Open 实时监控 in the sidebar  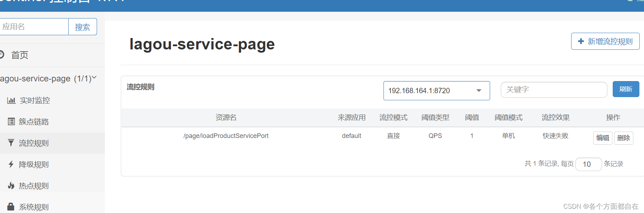click(52, 101)
